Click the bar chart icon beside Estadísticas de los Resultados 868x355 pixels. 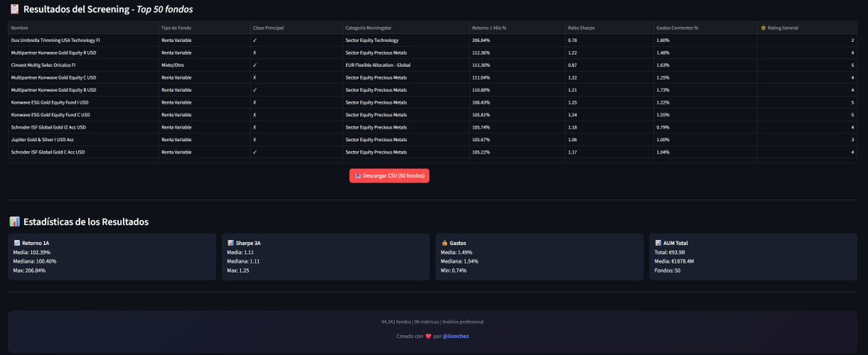pyautogui.click(x=14, y=222)
